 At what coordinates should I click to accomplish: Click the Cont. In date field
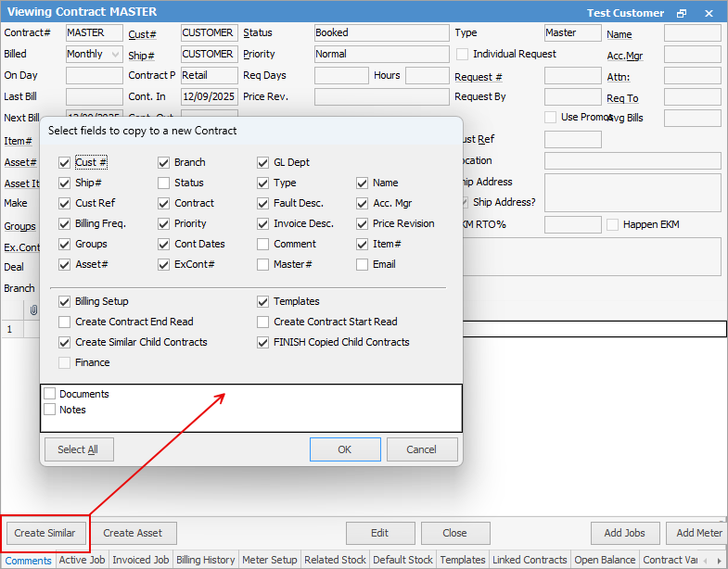pyautogui.click(x=210, y=96)
